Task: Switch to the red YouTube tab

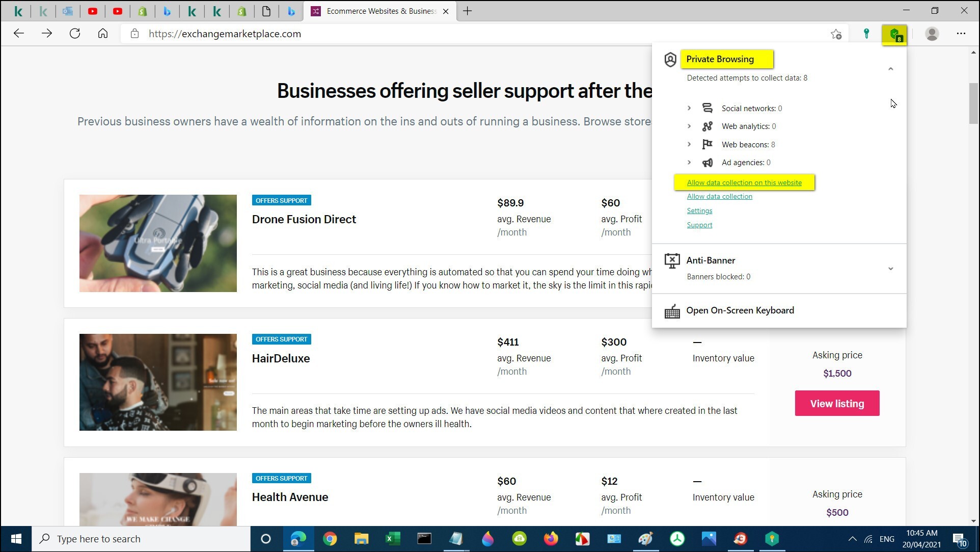Action: click(x=93, y=11)
